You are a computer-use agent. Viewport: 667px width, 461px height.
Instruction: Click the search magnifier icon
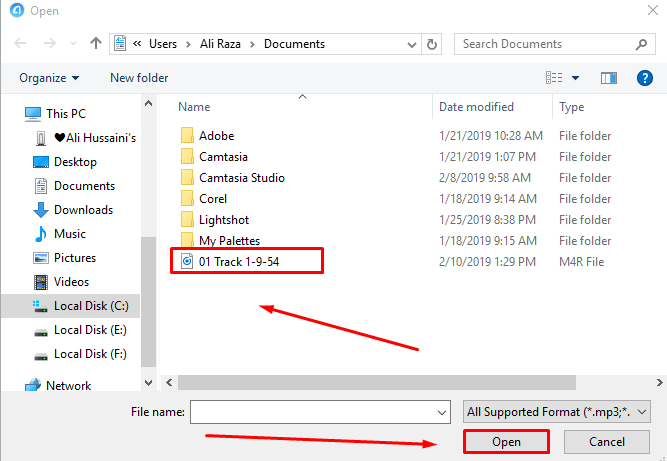642,44
